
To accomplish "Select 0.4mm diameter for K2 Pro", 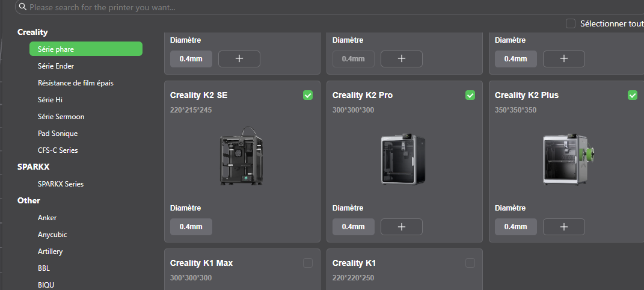I will pos(354,227).
